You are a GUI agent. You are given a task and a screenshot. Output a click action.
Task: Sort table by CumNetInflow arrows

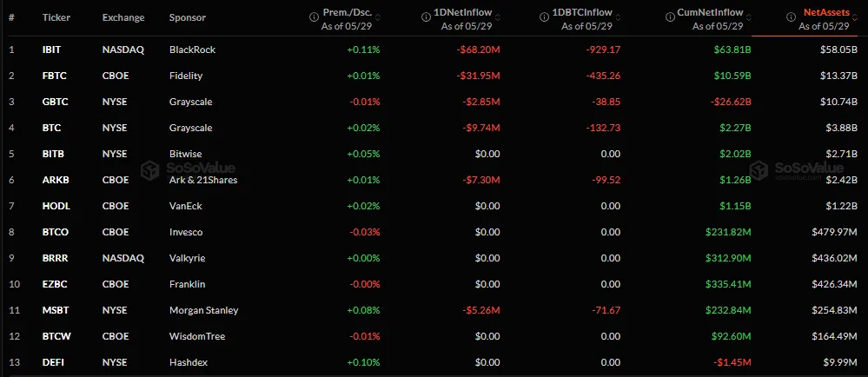point(748,17)
